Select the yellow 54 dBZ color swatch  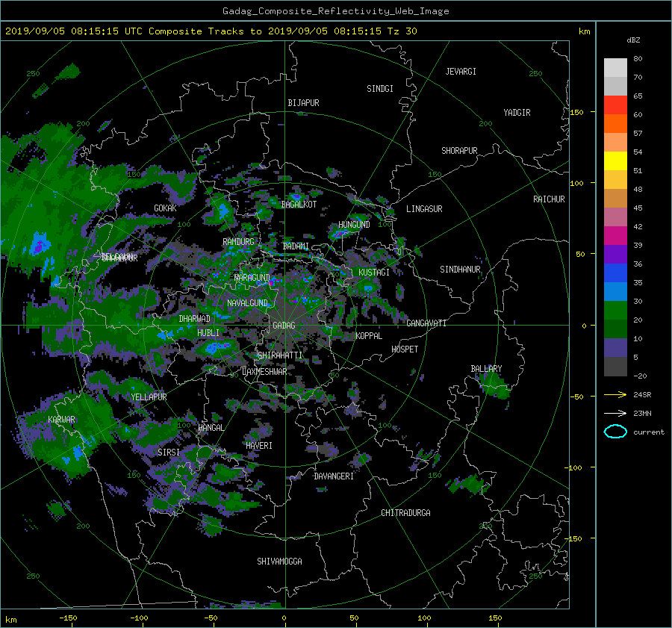615,161
